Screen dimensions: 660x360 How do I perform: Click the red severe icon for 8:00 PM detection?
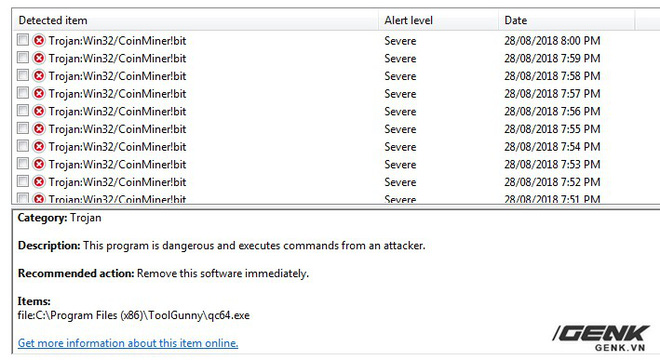coord(39,40)
